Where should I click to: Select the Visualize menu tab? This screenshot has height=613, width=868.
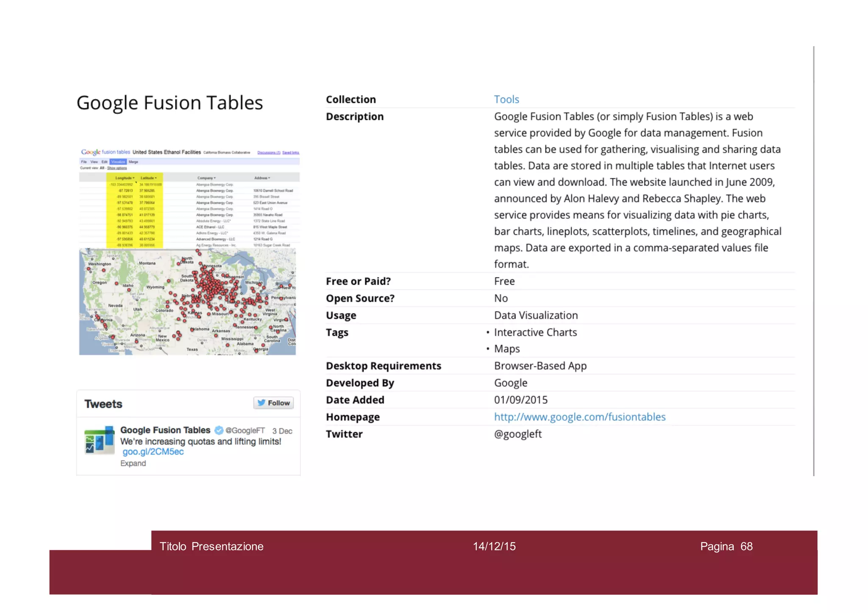[x=118, y=162]
